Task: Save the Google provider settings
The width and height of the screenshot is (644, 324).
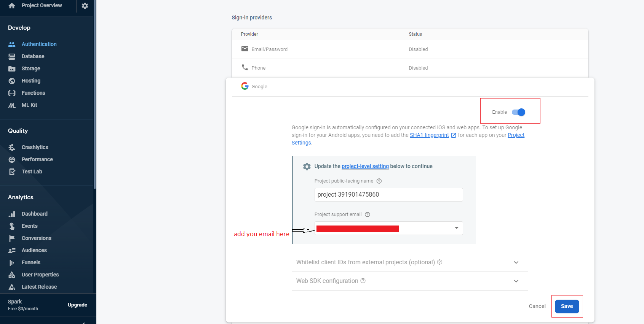Action: (567, 306)
